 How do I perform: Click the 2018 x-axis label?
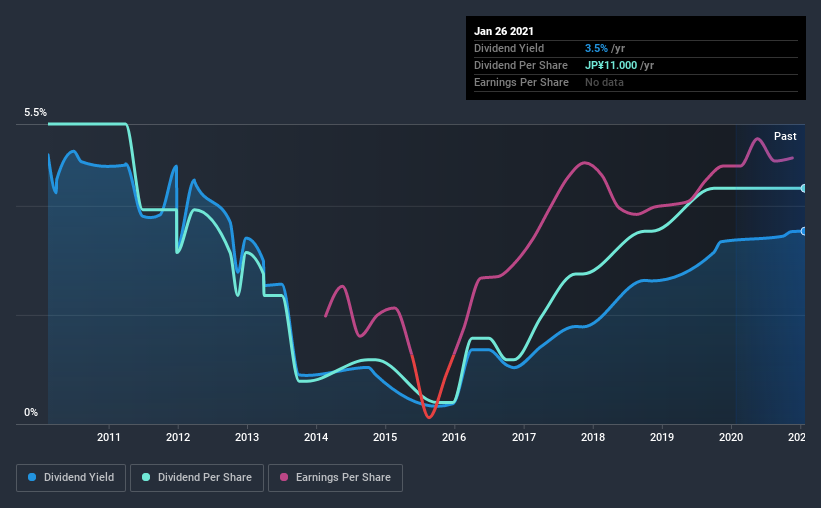click(593, 437)
